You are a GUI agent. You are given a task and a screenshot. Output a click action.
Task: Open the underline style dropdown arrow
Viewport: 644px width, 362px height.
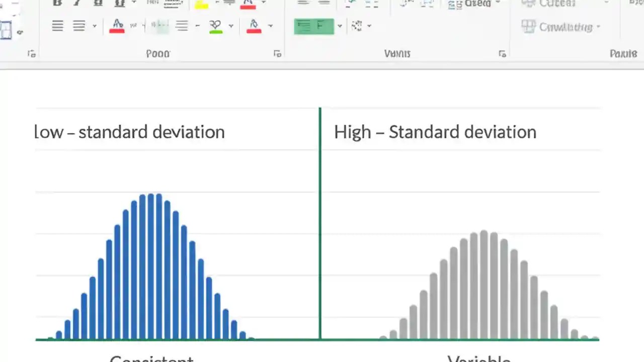point(133,4)
